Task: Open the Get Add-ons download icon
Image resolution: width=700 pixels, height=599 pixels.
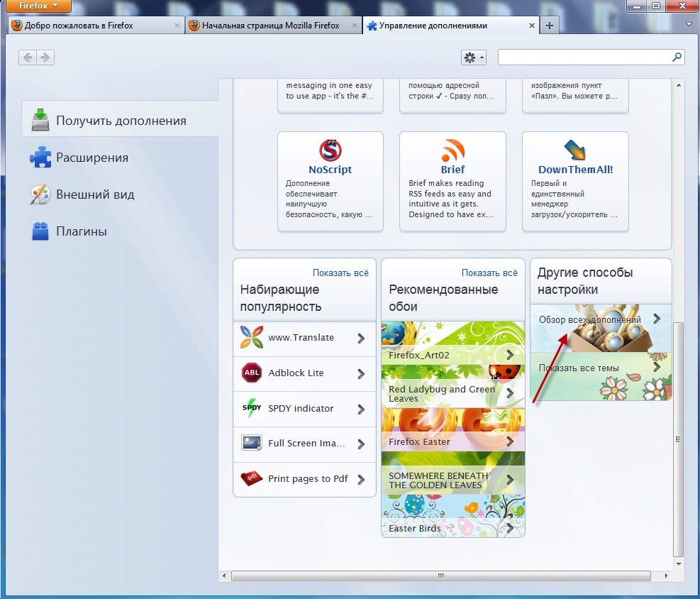Action: [x=40, y=120]
